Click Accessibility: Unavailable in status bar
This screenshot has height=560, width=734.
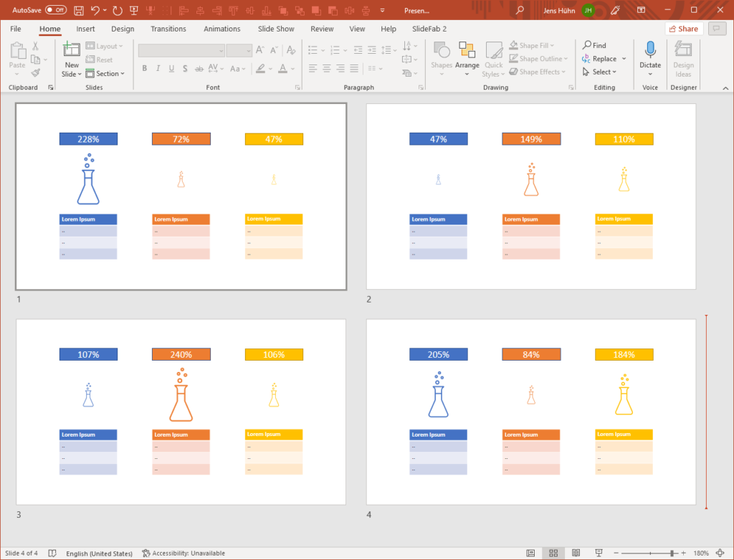coord(183,553)
